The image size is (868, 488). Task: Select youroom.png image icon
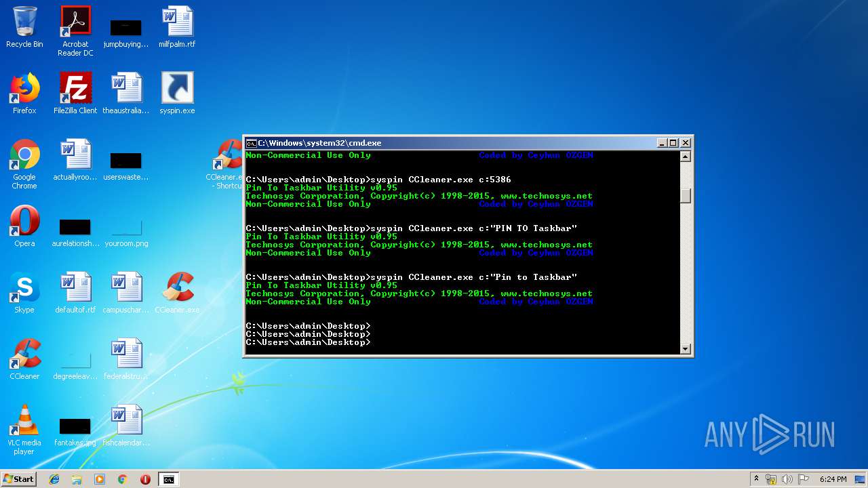126,231
